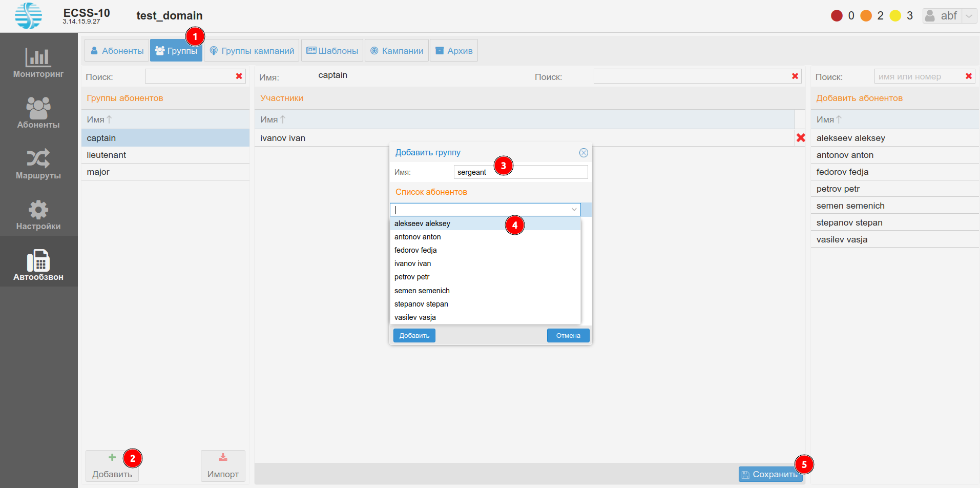Switch to the Абоненты tab
This screenshot has width=980, height=488.
[117, 51]
